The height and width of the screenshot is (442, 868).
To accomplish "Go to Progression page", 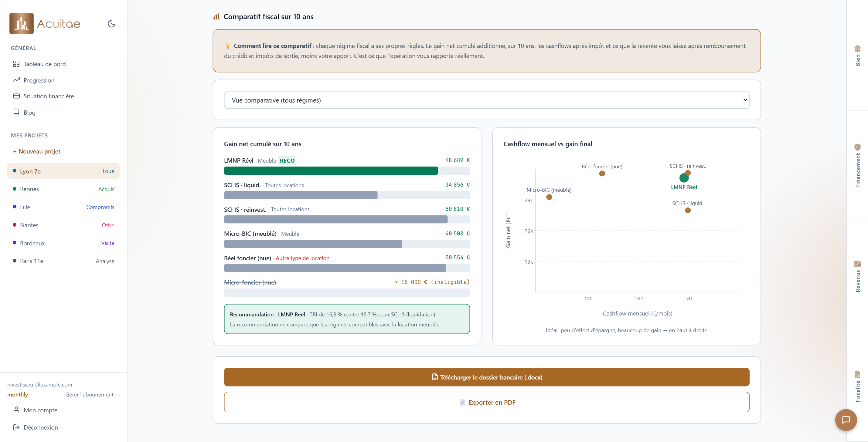I will click(63, 80).
